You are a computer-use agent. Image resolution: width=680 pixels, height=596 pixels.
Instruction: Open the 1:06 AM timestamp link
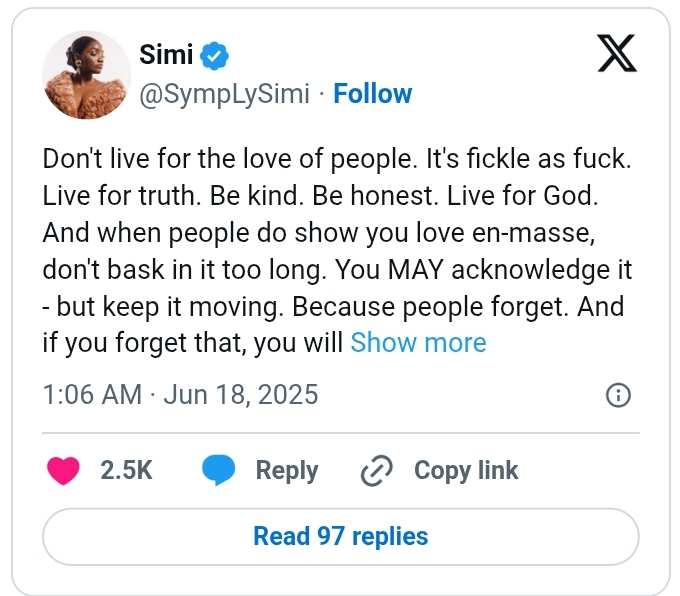click(92, 395)
